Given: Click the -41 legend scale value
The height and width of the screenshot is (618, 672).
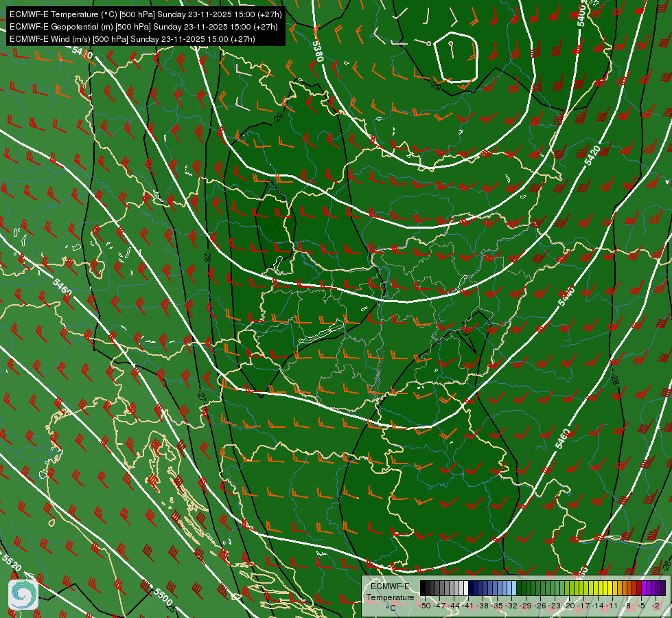Looking at the screenshot, I should (x=467, y=606).
